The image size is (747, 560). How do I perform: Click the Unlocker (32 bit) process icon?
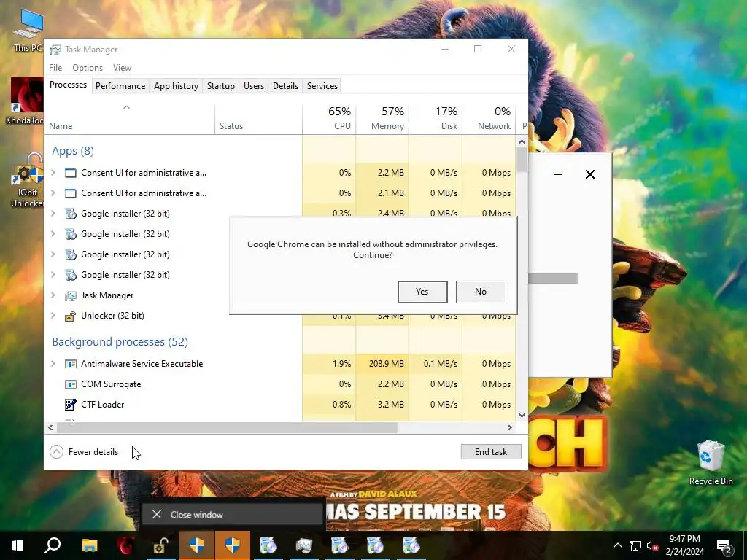71,316
